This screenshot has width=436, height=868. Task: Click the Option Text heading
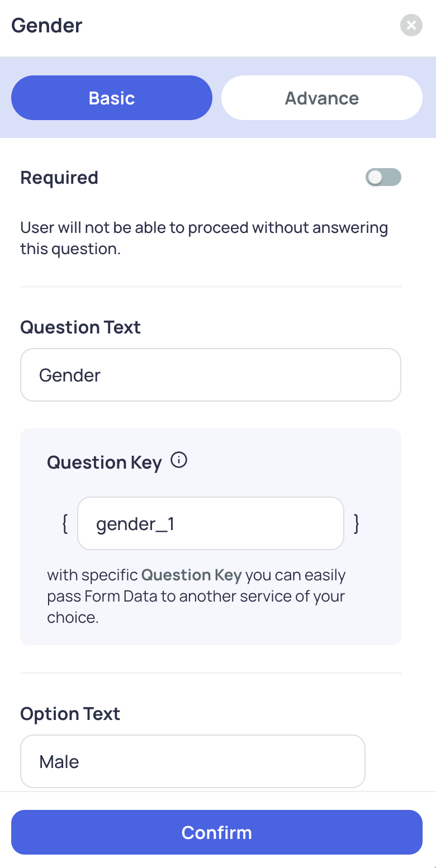coord(70,713)
